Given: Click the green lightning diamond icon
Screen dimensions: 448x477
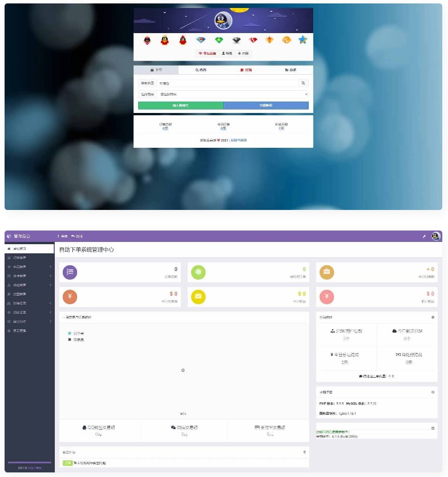Looking at the screenshot, I should tap(219, 40).
